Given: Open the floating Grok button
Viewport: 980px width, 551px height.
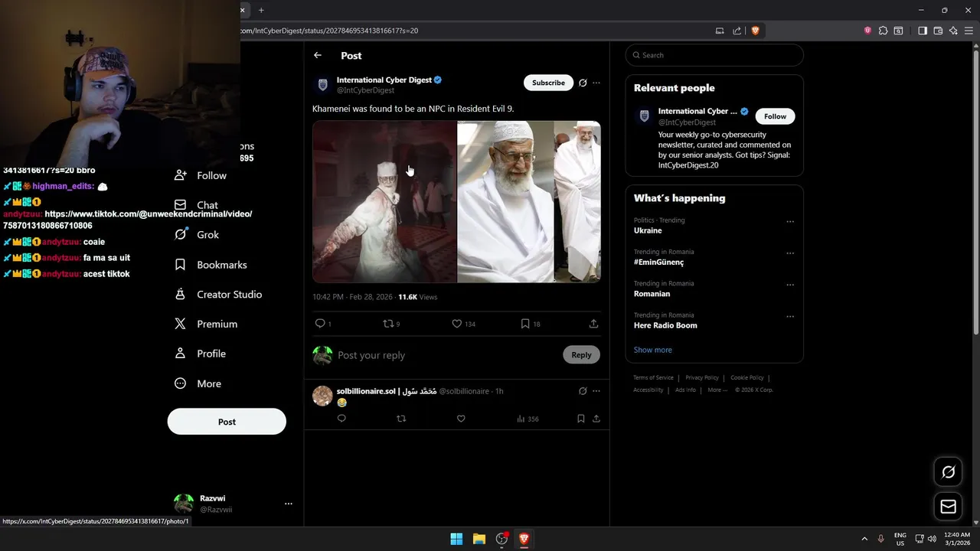Looking at the screenshot, I should coord(948,472).
